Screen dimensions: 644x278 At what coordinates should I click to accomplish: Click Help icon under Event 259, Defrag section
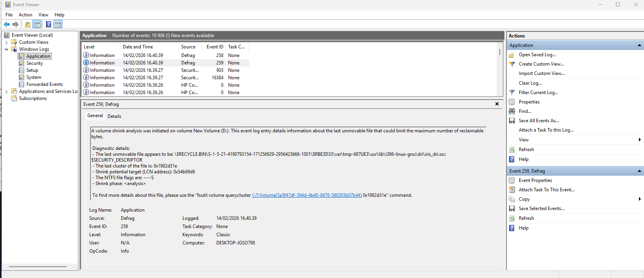512,228
